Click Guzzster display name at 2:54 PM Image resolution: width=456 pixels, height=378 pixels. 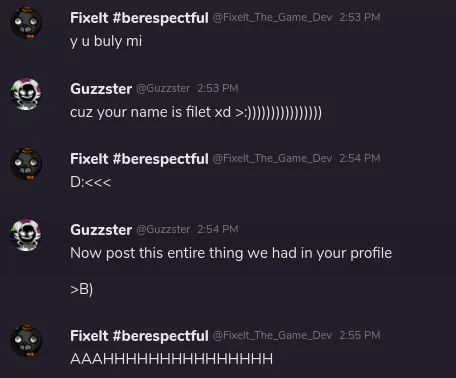pos(101,230)
